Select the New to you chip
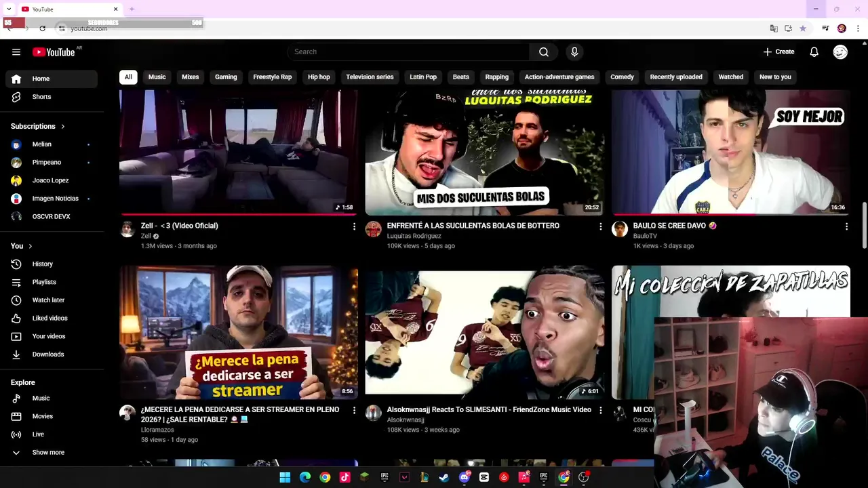 (x=775, y=77)
